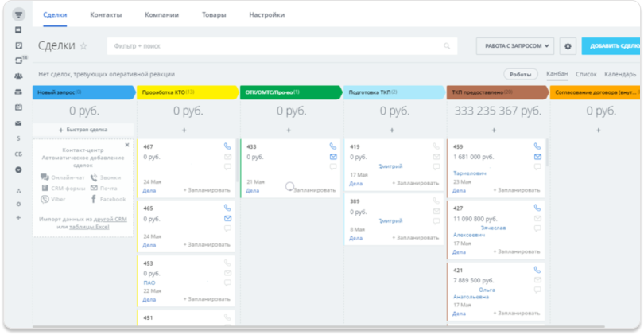Click the Роботы button
Image resolution: width=644 pixels, height=335 pixels.
pyautogui.click(x=521, y=74)
